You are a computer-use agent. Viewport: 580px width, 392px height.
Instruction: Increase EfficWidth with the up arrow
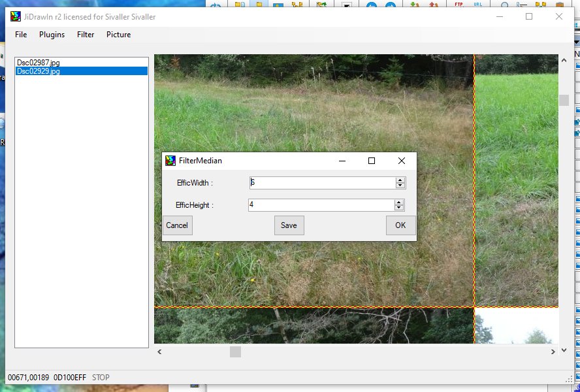point(400,180)
